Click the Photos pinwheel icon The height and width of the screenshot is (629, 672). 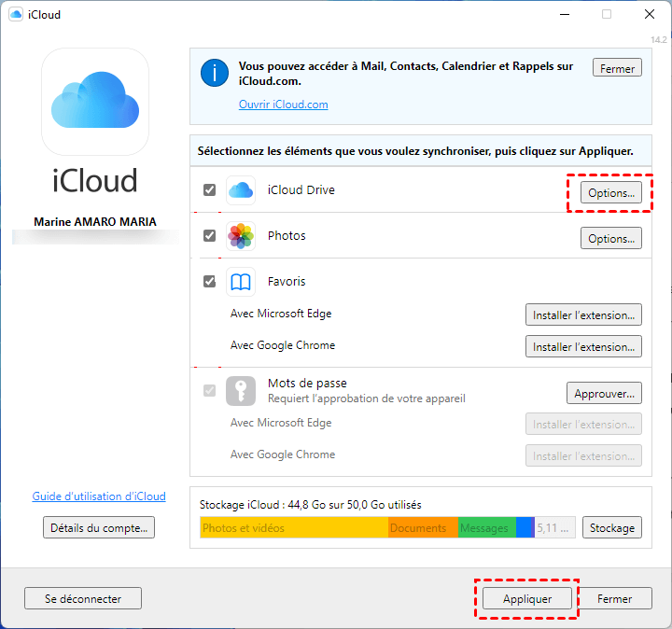coord(241,236)
